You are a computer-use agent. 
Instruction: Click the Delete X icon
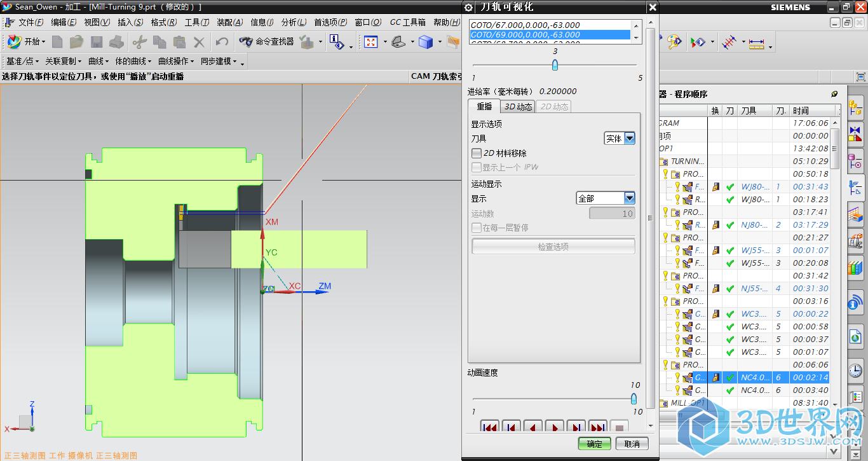tap(199, 42)
